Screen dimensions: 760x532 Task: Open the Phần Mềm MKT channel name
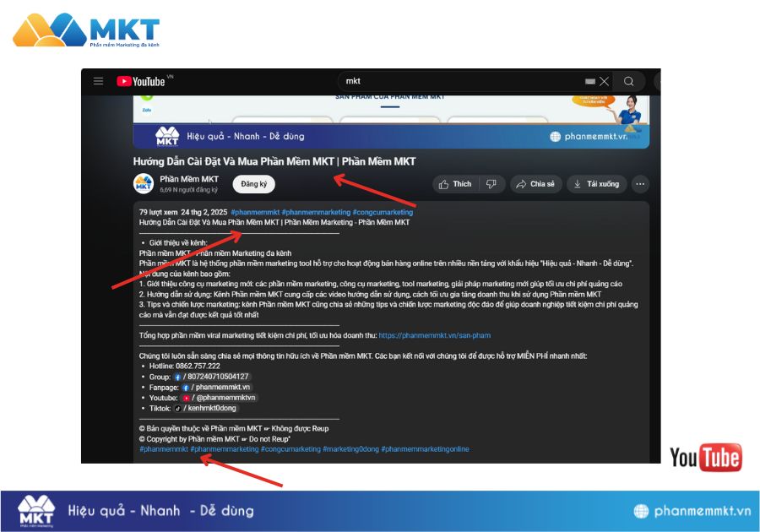(x=189, y=179)
